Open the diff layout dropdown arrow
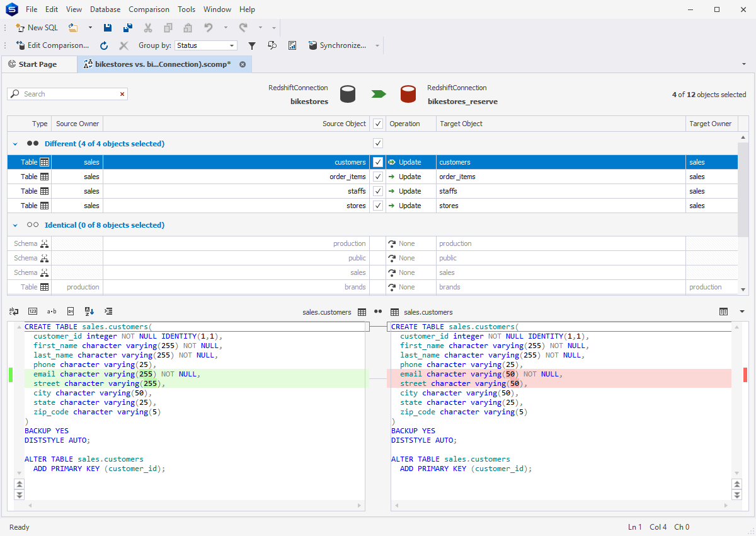756x536 pixels. pyautogui.click(x=742, y=312)
